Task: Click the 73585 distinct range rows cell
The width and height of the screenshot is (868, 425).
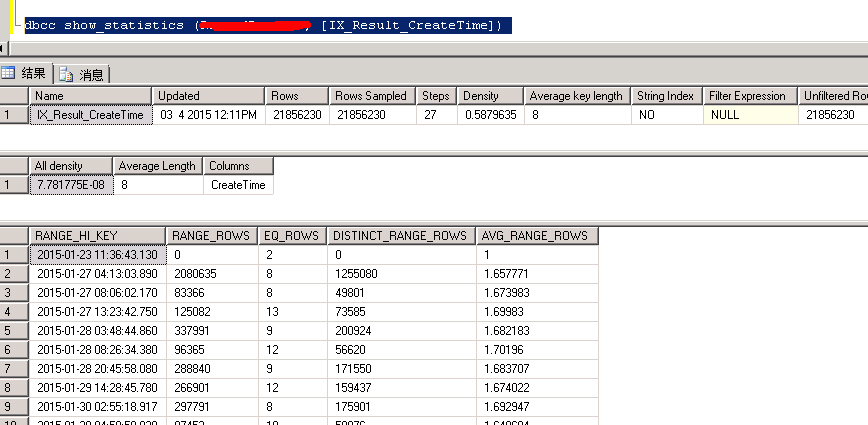Action: click(401, 312)
